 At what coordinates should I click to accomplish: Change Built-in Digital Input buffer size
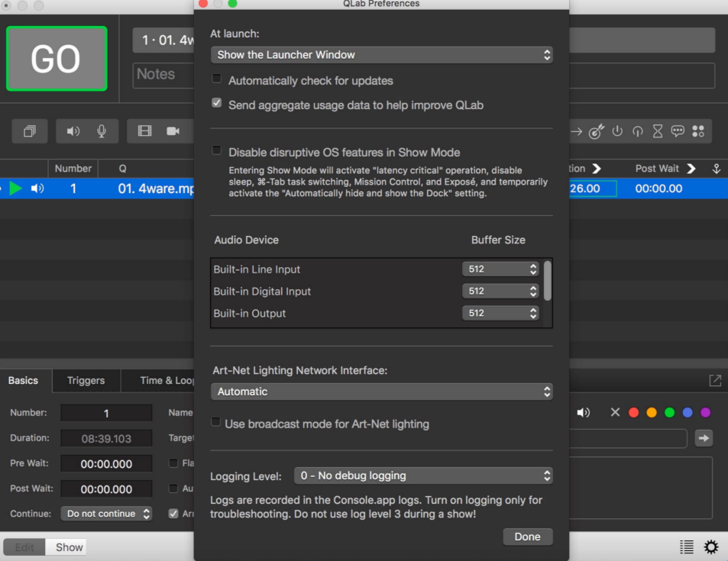(500, 291)
